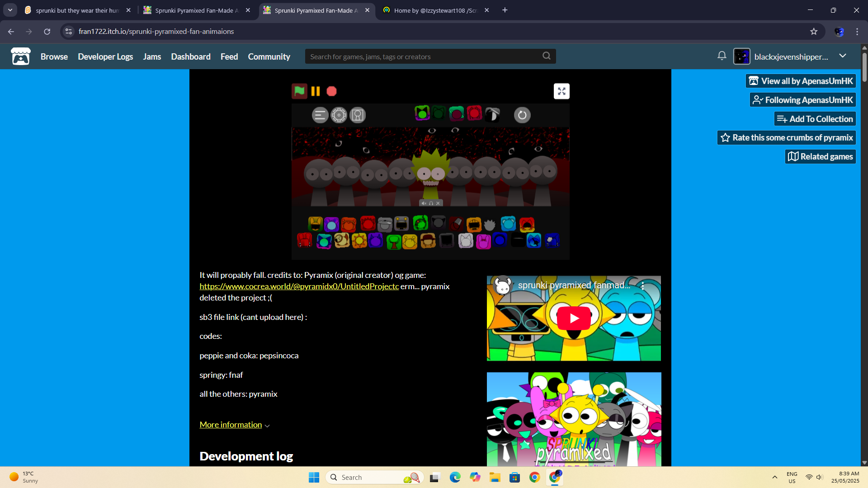
Task: Click the circular reset arrow in game
Action: [x=522, y=115]
